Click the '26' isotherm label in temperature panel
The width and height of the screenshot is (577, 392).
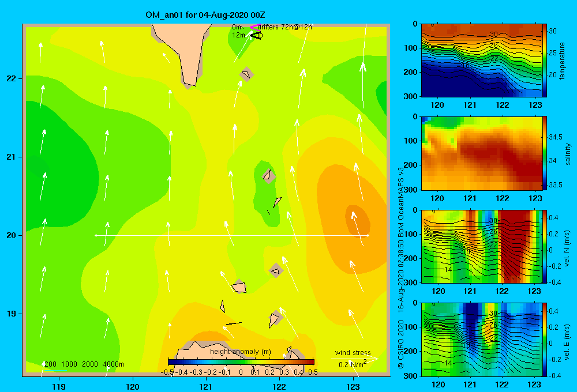494,46
